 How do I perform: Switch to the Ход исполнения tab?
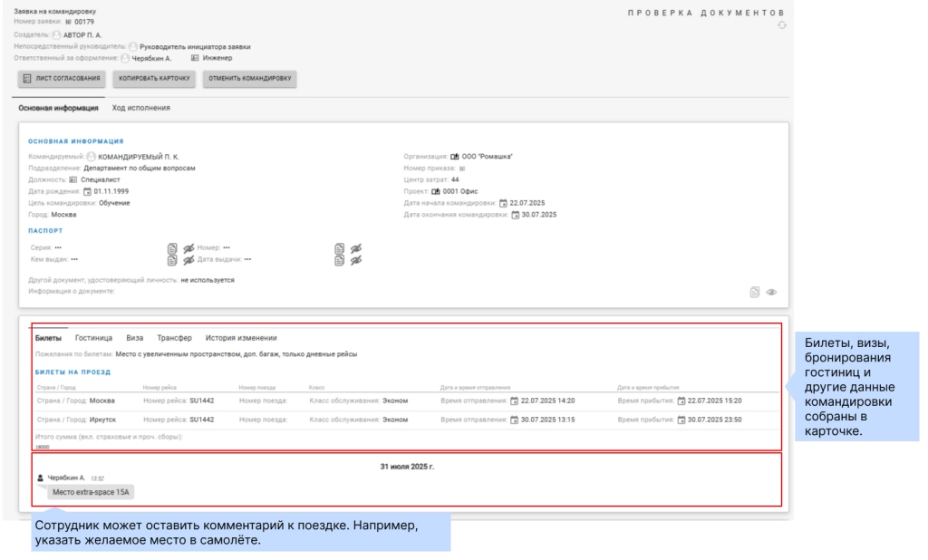(x=140, y=109)
